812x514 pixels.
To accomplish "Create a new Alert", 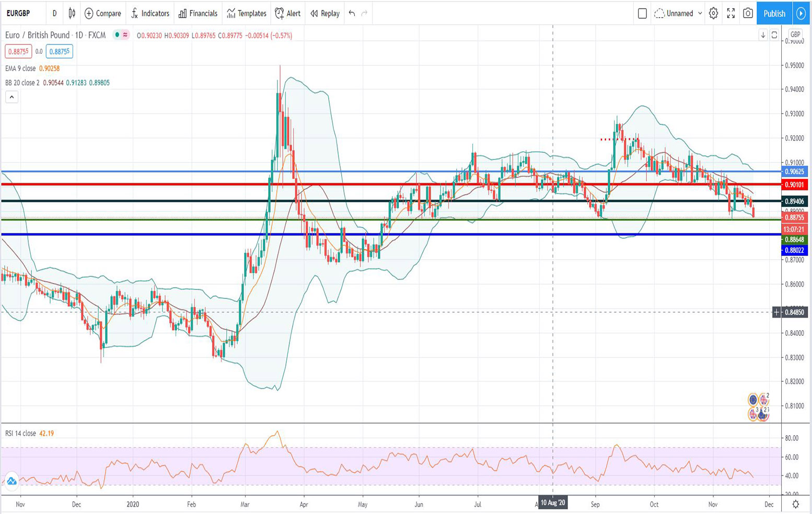I will coord(287,14).
